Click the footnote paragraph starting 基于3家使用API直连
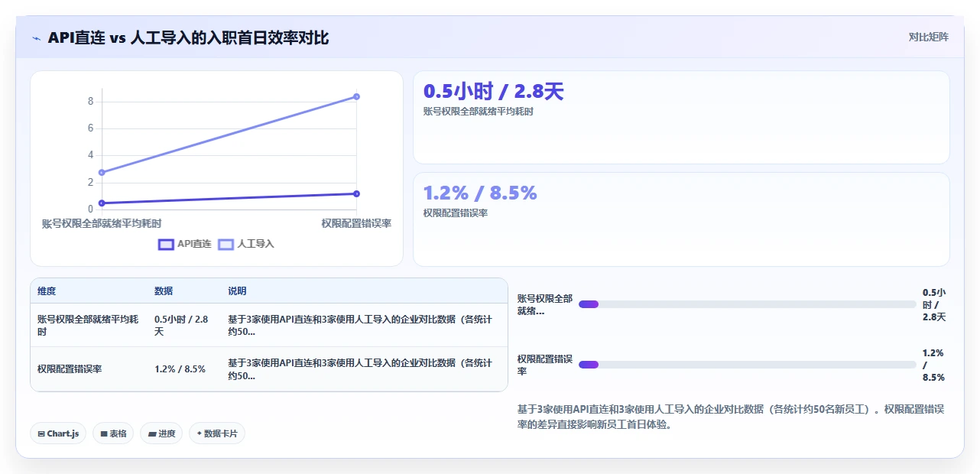The height and width of the screenshot is (474, 980). point(731,417)
